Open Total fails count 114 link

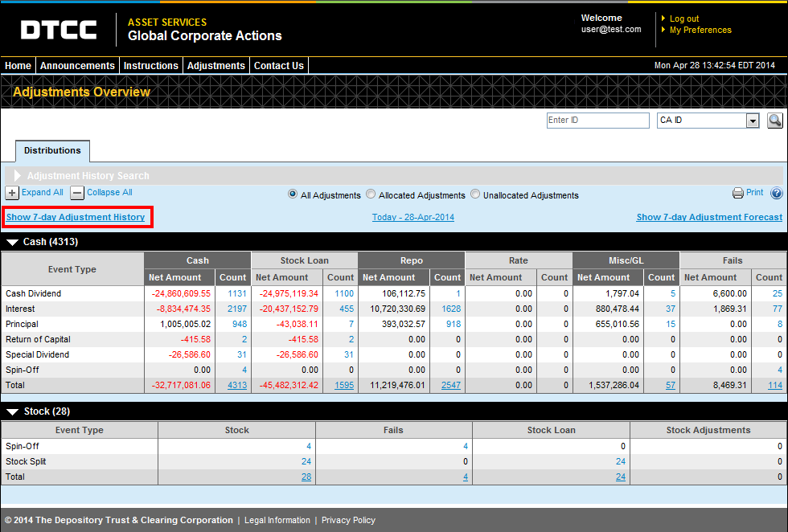coord(775,385)
